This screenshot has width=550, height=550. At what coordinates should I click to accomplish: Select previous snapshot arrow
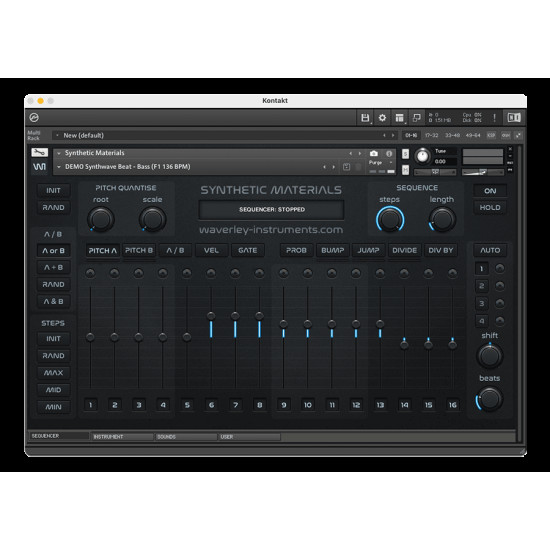click(324, 167)
